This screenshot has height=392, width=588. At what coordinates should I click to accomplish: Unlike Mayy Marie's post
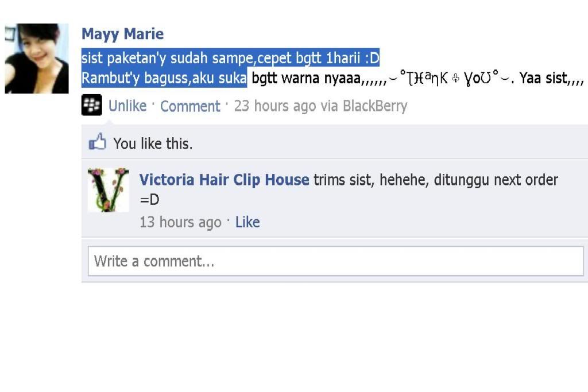pos(127,106)
